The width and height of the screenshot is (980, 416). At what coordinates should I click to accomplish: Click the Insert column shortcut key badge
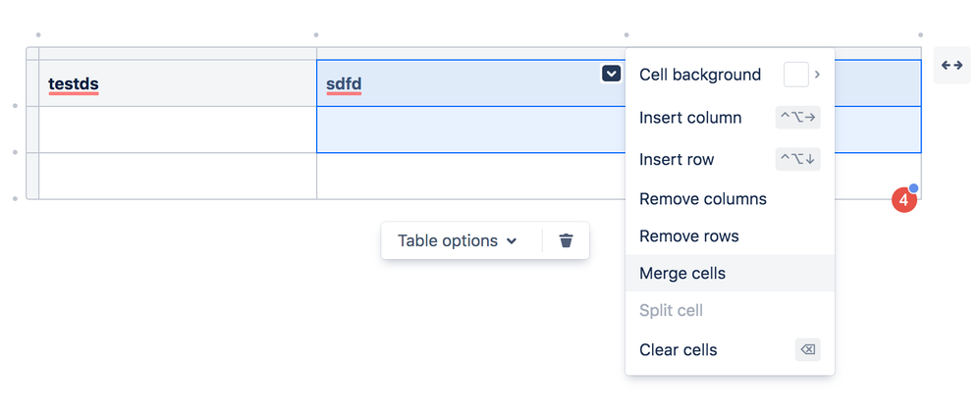[x=797, y=118]
